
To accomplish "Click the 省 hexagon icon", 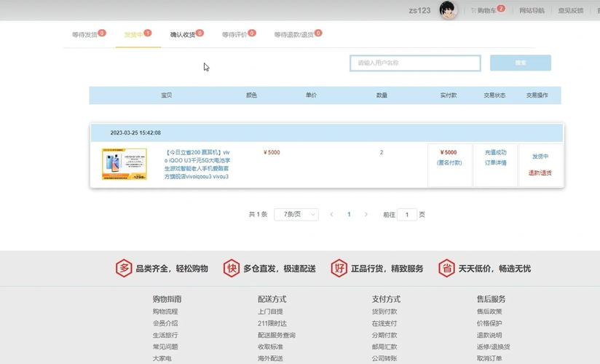I will click(446, 269).
